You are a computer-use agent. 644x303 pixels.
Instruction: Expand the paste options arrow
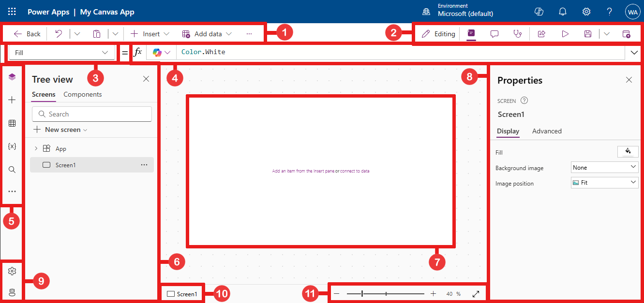(x=116, y=34)
